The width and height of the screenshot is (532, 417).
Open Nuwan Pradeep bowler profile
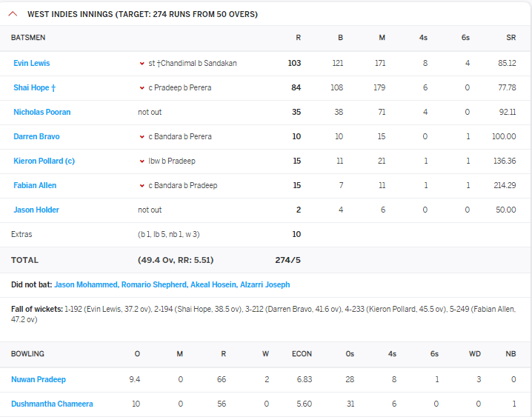[x=39, y=380]
